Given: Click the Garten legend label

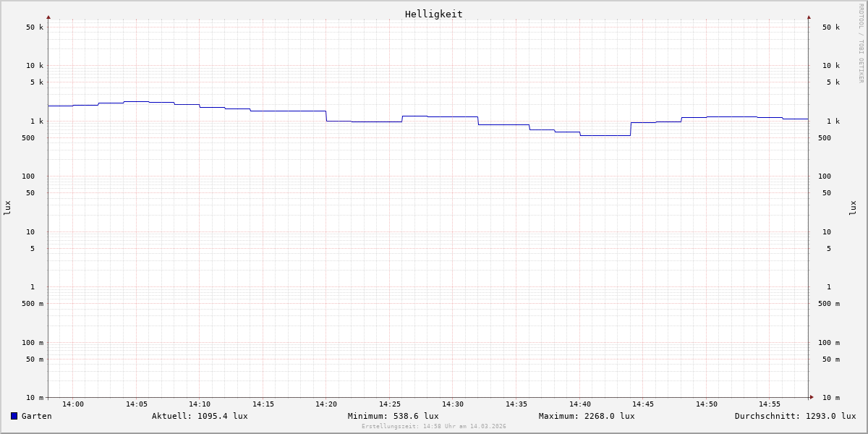Looking at the screenshot, I should tap(36, 416).
